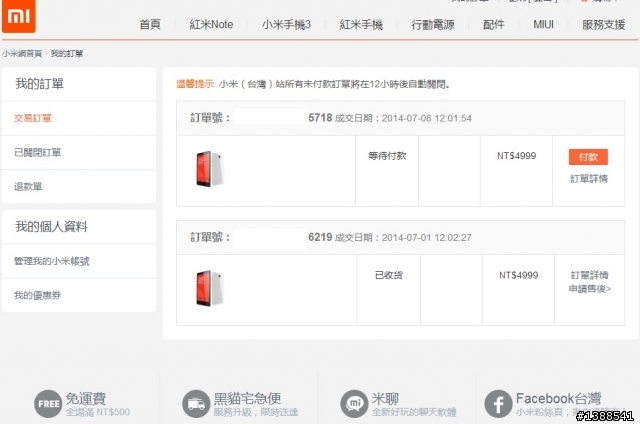Image resolution: width=640 pixels, height=424 pixels.
Task: Select 已關閉訂單 in the sidebar
Action: tap(38, 153)
